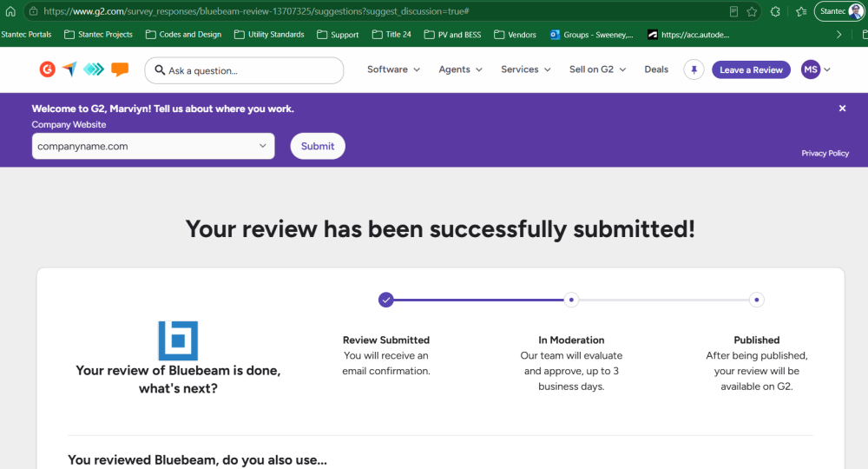Viewport: 868px width, 469px height.
Task: Open the browser extensions icon
Action: tap(775, 11)
